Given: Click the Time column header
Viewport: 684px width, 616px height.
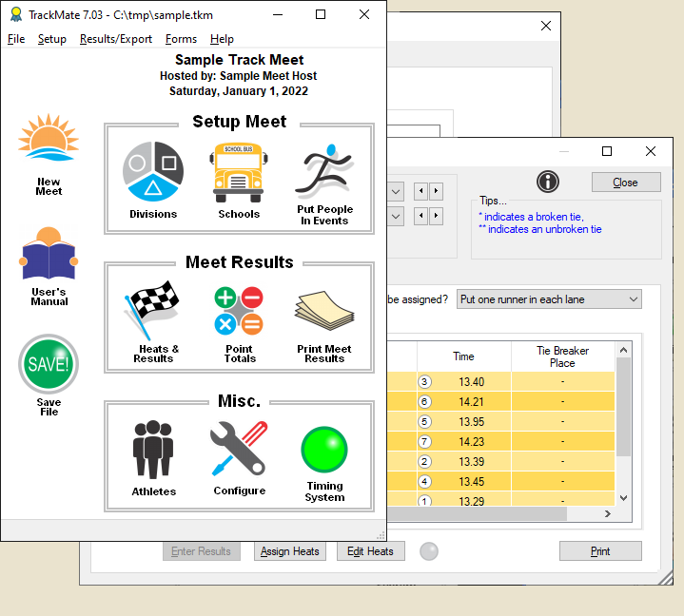Looking at the screenshot, I should click(x=463, y=356).
